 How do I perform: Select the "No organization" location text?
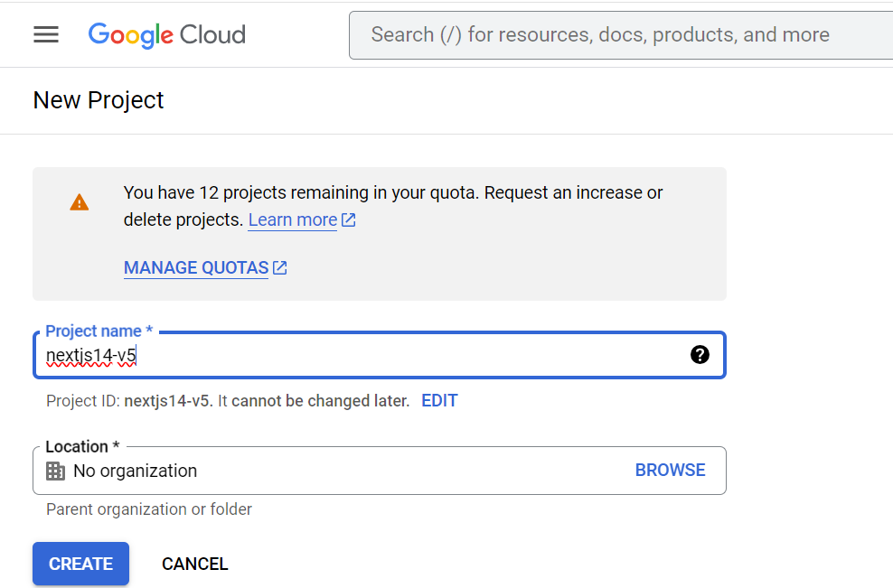[x=135, y=471]
